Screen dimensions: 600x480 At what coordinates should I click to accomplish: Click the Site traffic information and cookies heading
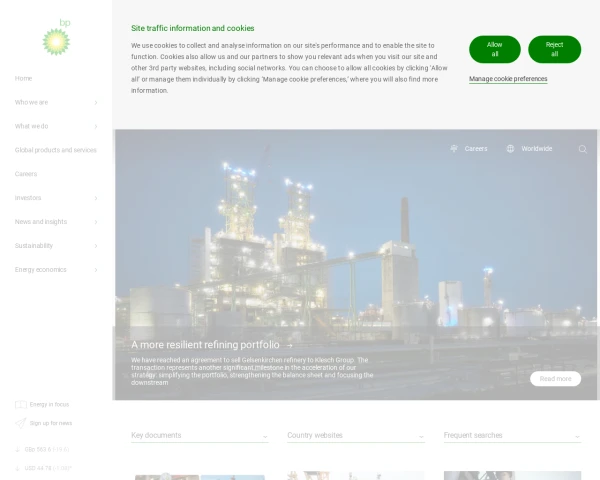[192, 28]
